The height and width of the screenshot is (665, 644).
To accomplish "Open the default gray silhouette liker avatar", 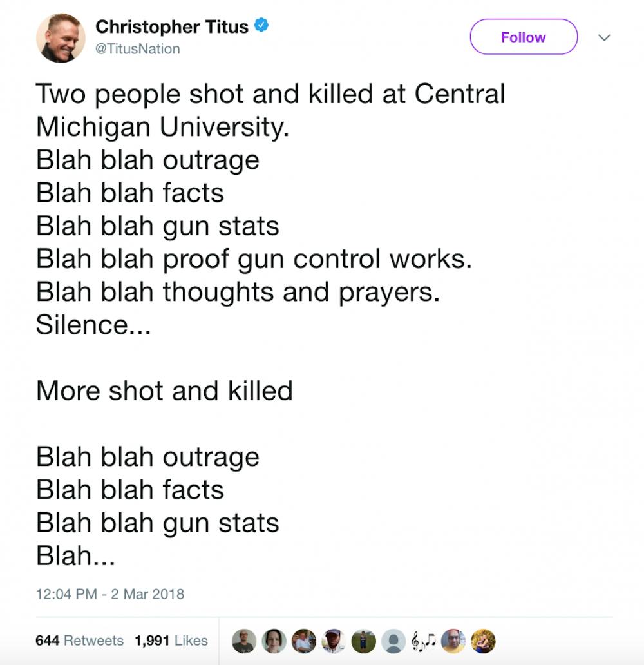I will click(393, 641).
